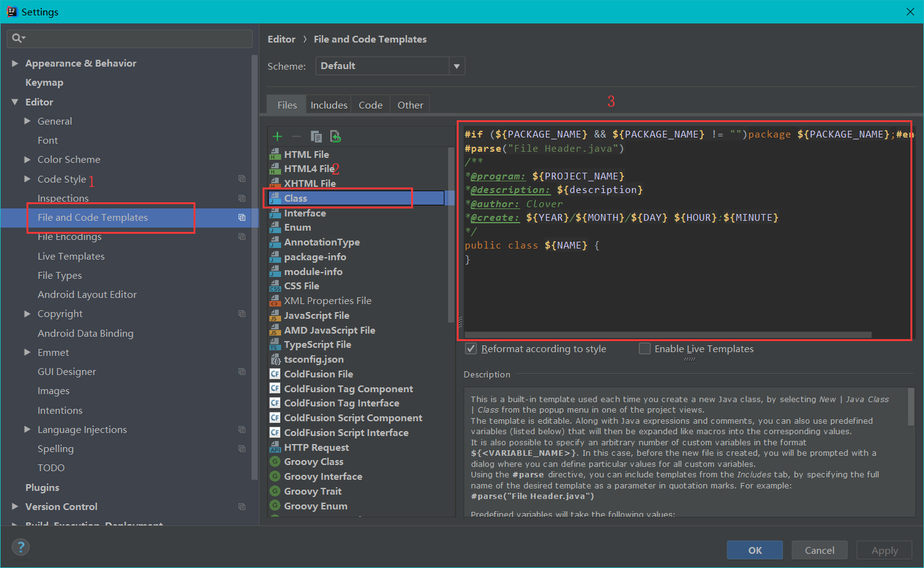
Task: Expand the Language Injections node
Action: (x=27, y=429)
